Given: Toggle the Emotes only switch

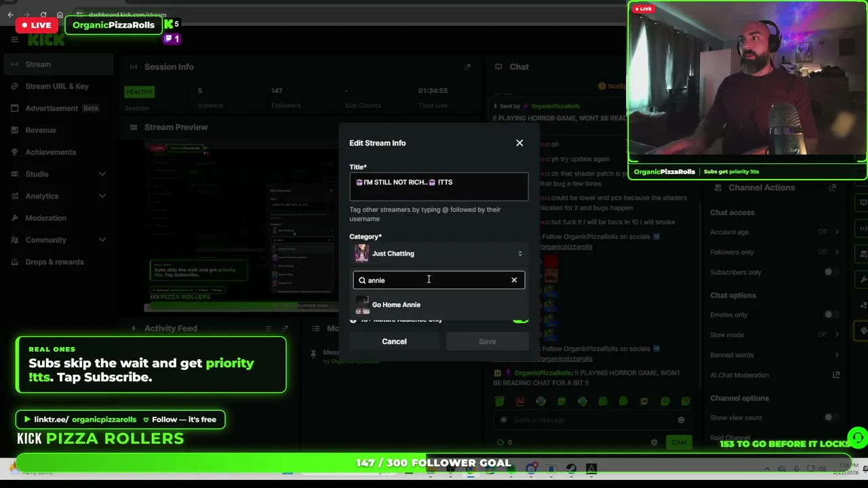Looking at the screenshot, I should coord(832,314).
